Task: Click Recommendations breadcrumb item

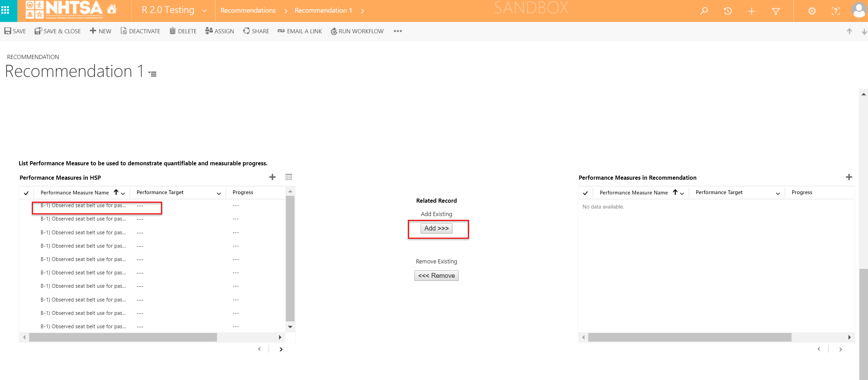Action: click(248, 11)
